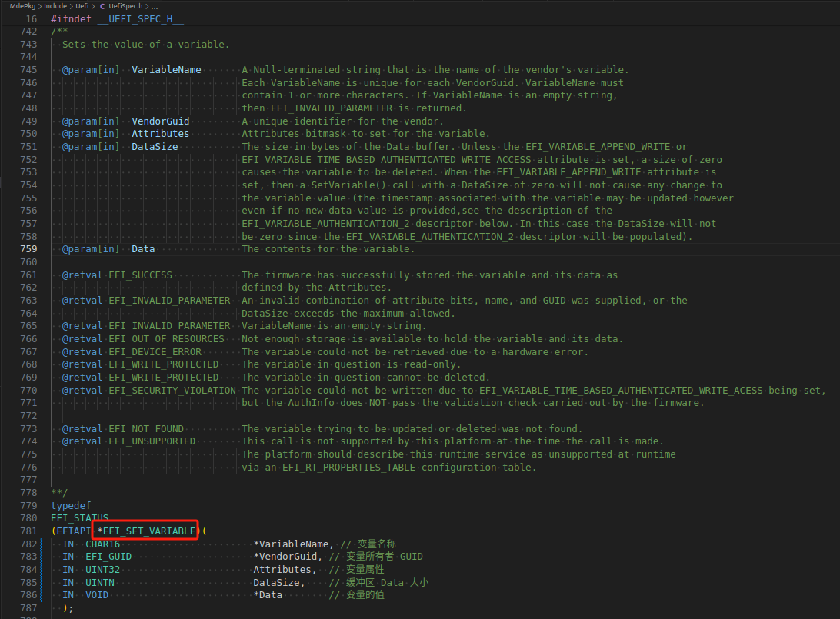840x619 pixels.
Task: Click the DataSize parameter on line 785
Action: (x=277, y=582)
